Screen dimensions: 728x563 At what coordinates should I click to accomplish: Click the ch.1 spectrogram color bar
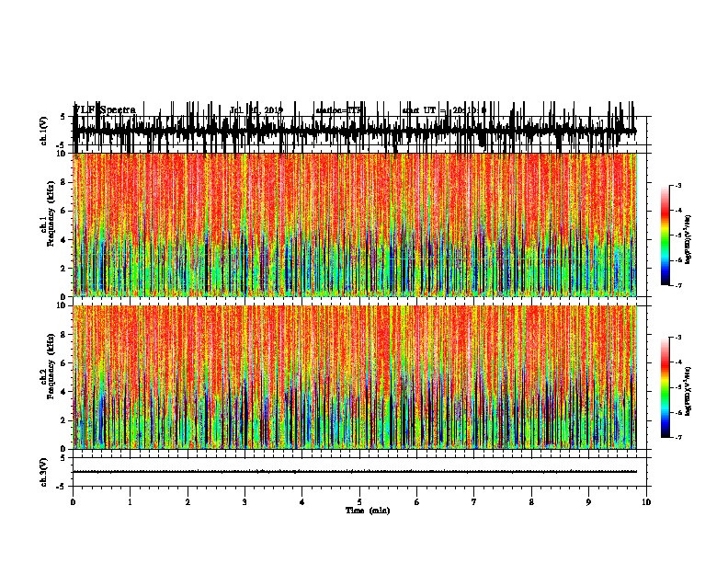(x=665, y=236)
